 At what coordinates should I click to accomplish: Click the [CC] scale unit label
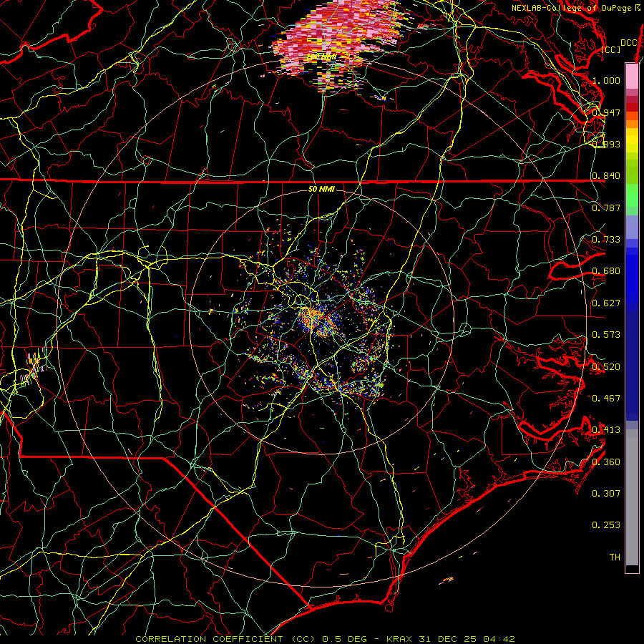(611, 49)
